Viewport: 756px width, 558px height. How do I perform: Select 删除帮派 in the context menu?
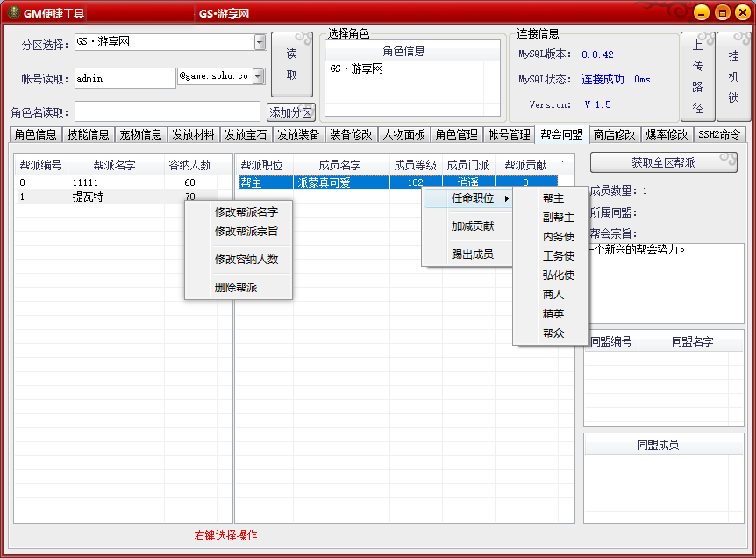tap(236, 288)
